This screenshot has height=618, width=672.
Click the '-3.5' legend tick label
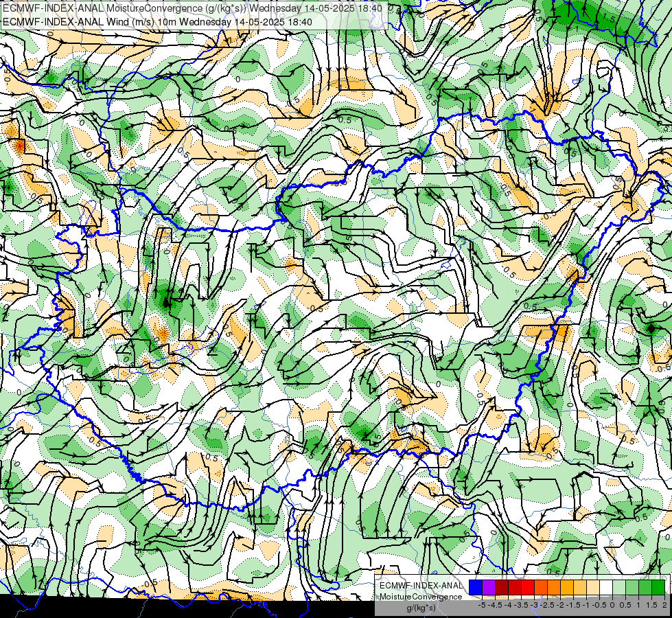[x=521, y=605]
